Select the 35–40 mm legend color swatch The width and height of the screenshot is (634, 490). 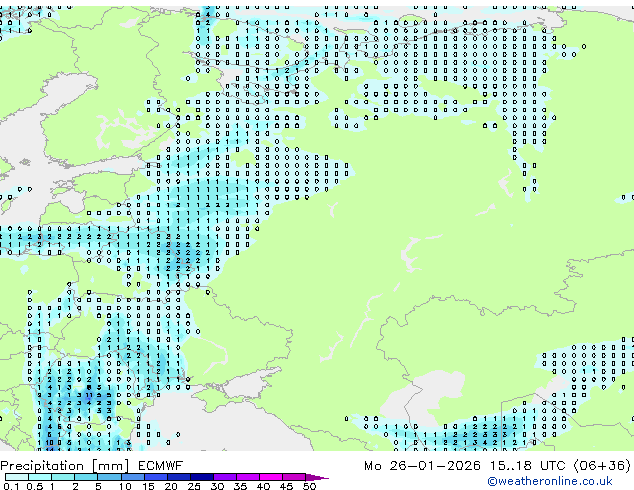(x=247, y=477)
